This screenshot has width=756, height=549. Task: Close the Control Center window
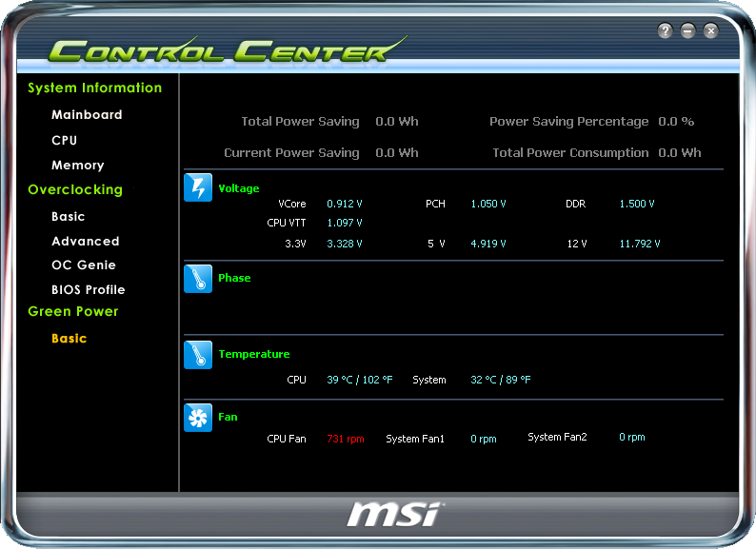click(x=710, y=30)
